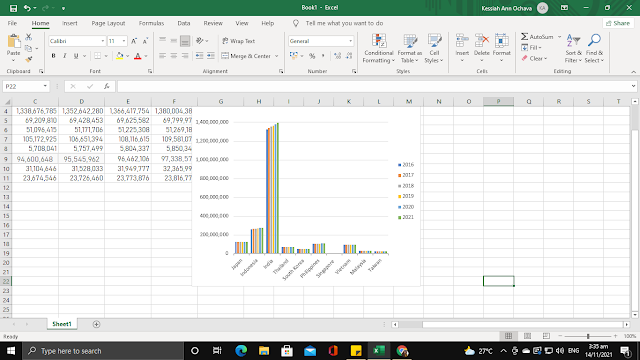Image resolution: width=640 pixels, height=360 pixels.
Task: Open the Insert ribbon tab
Action: tap(70, 23)
